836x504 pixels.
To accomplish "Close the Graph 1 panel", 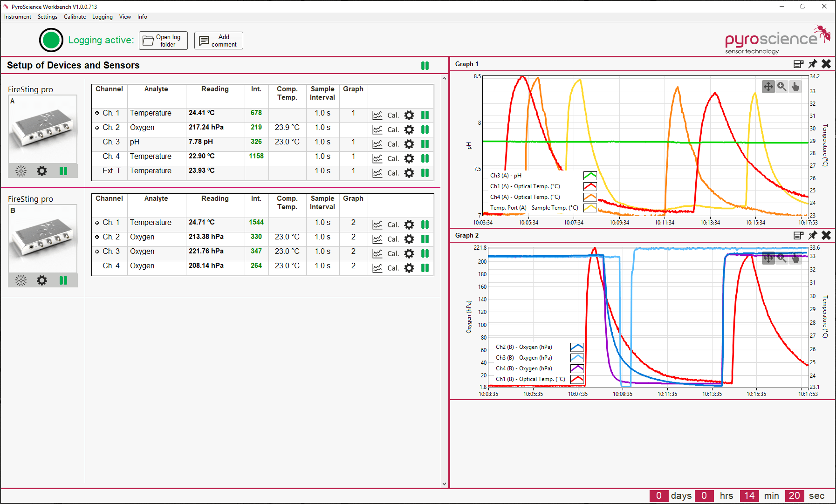I will pyautogui.click(x=826, y=64).
